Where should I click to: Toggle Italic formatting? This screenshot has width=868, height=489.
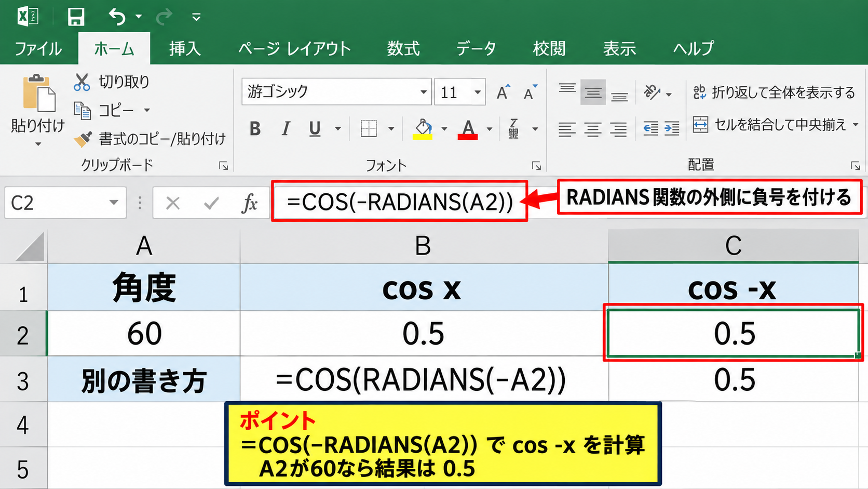point(286,128)
